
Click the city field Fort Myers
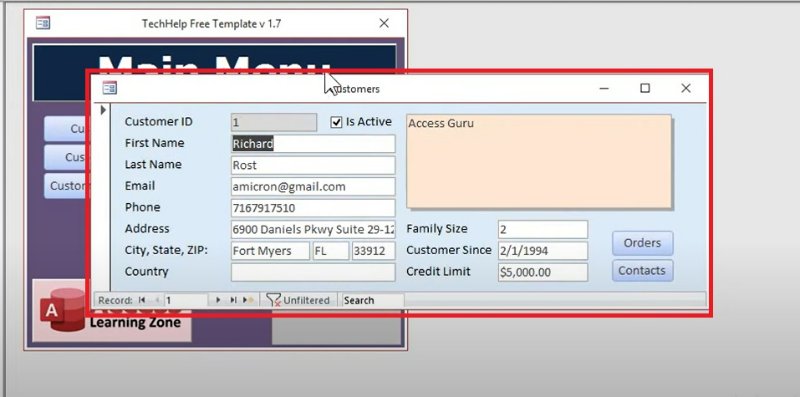pyautogui.click(x=270, y=251)
